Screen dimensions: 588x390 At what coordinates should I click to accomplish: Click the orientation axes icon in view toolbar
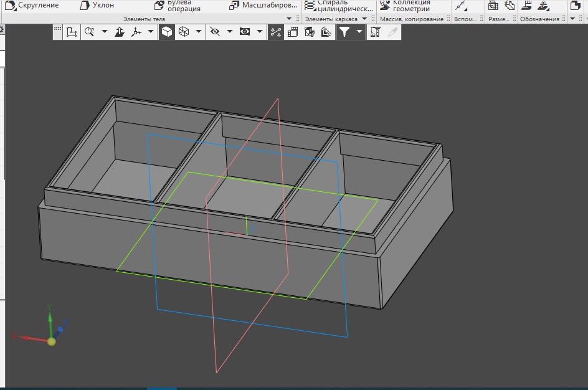click(136, 32)
